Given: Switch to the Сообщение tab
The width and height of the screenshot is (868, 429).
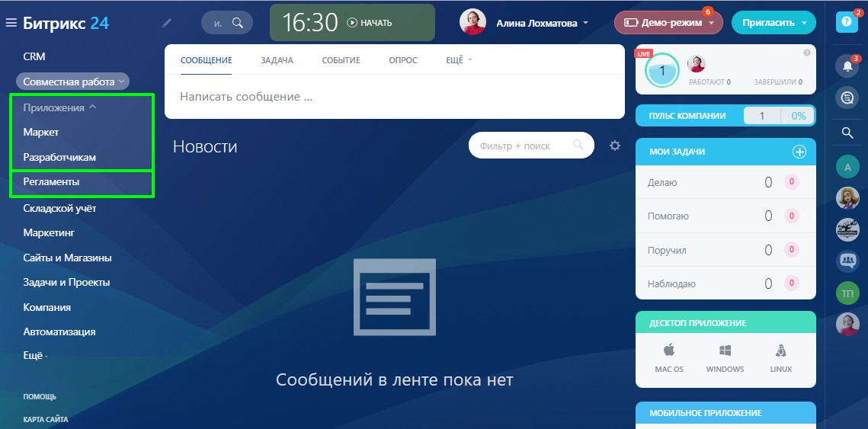Looking at the screenshot, I should [x=206, y=60].
